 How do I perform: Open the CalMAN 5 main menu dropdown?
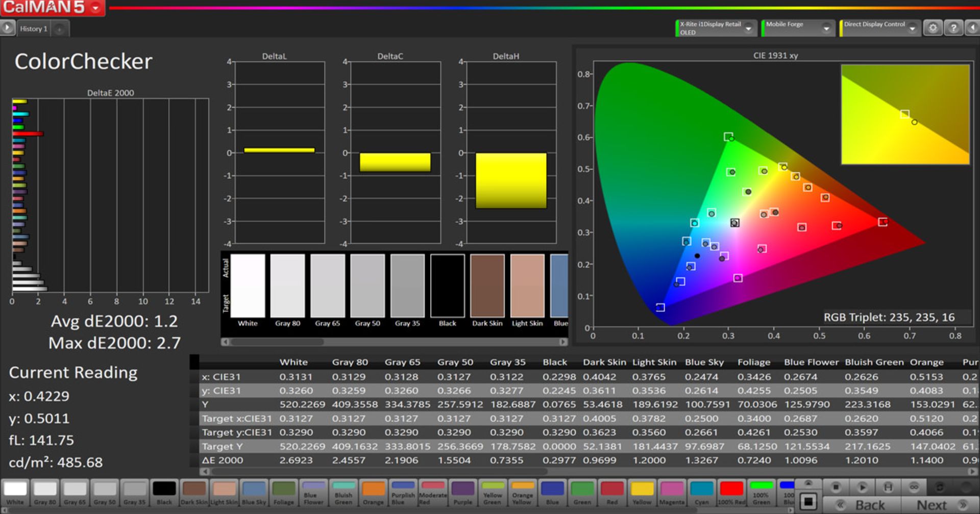tap(95, 8)
